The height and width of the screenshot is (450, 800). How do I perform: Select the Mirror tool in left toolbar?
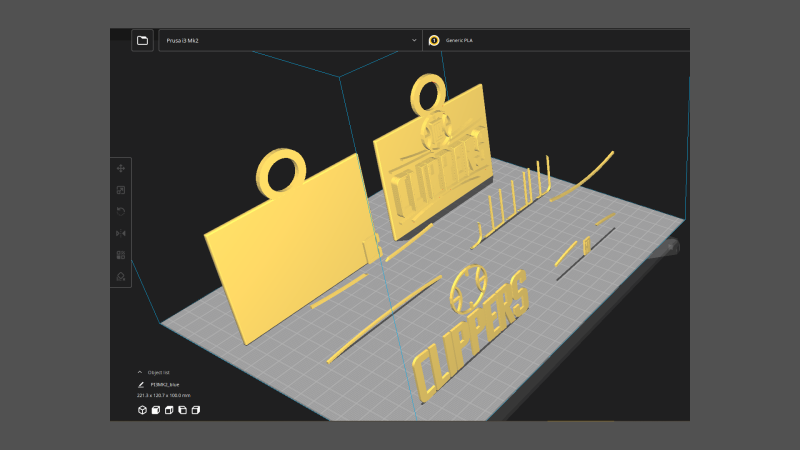click(x=121, y=233)
